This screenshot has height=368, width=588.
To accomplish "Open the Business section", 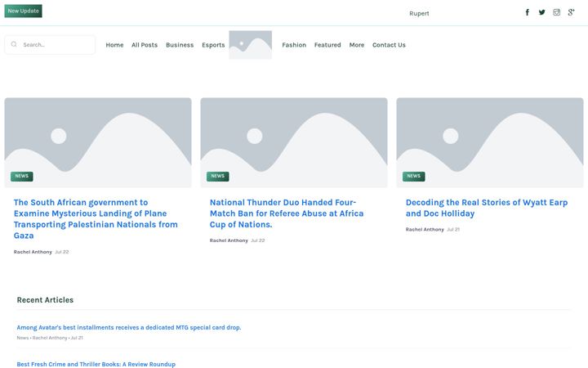I will tap(180, 45).
